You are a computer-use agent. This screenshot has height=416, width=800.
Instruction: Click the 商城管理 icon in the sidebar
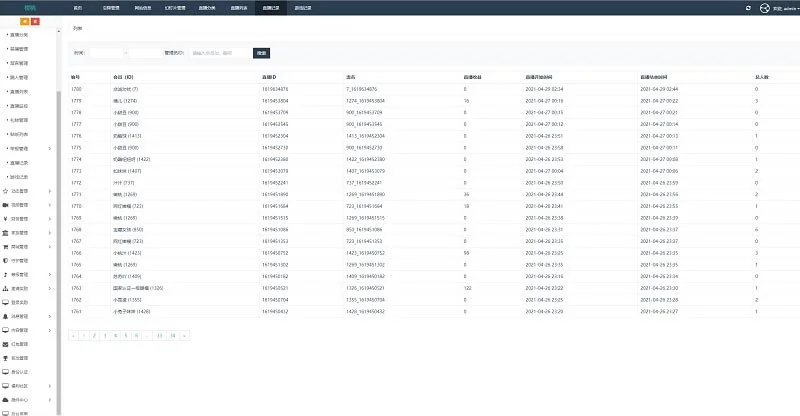[7, 246]
